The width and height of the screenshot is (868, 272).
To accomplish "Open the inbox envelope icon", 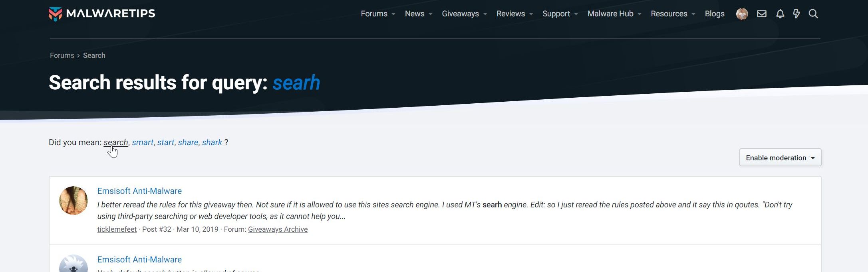I will tap(761, 14).
